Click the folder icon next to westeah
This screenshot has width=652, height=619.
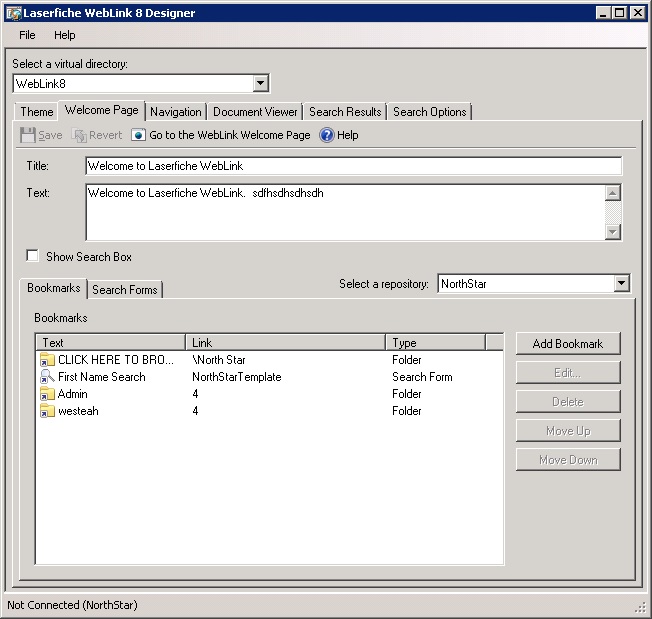pos(47,411)
